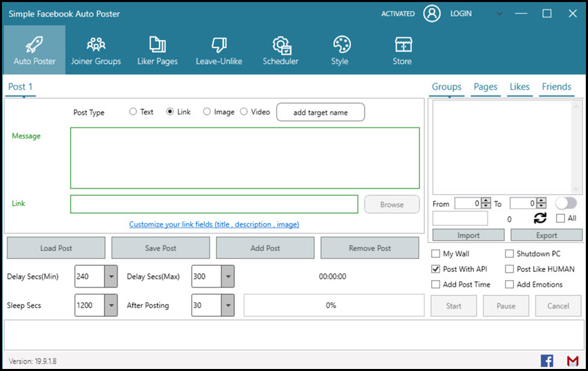Open the Liker Pages section
This screenshot has width=588, height=371.
click(x=158, y=50)
